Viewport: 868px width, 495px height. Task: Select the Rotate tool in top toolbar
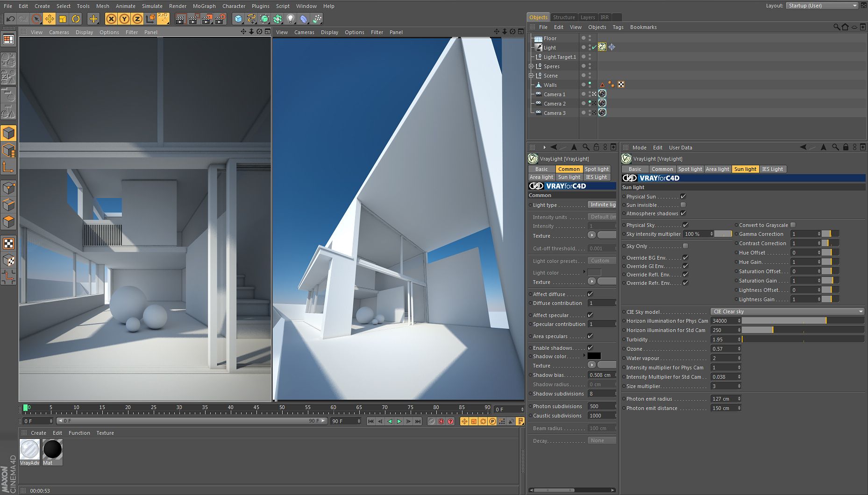click(76, 19)
